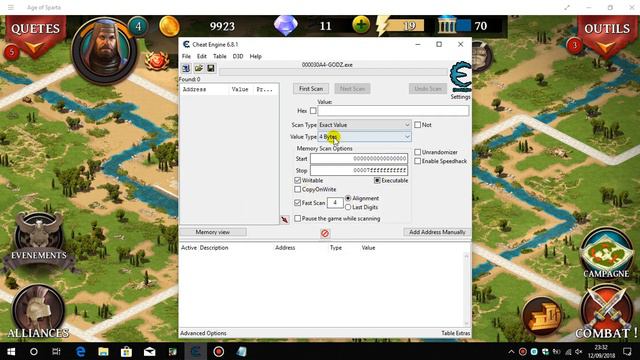Click the Next Scan button
This screenshot has height=360, width=640.
point(352,89)
